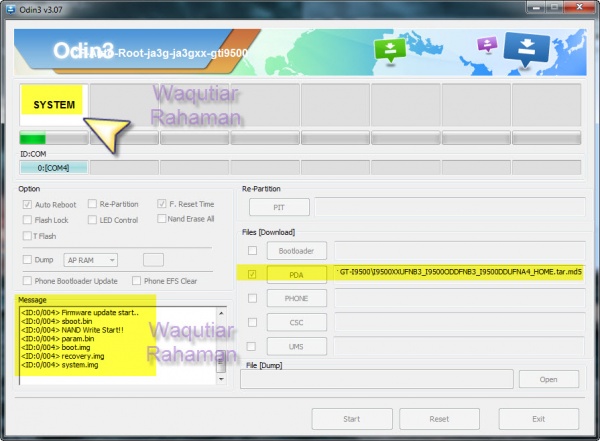Enable the Dump checkbox
600x441 pixels.
(x=27, y=260)
